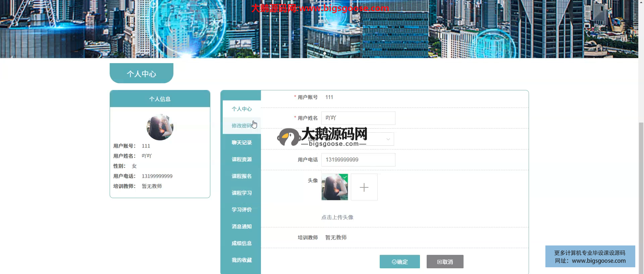
Task: Navigate to 学习评价 sidebar entry
Action: (x=241, y=210)
